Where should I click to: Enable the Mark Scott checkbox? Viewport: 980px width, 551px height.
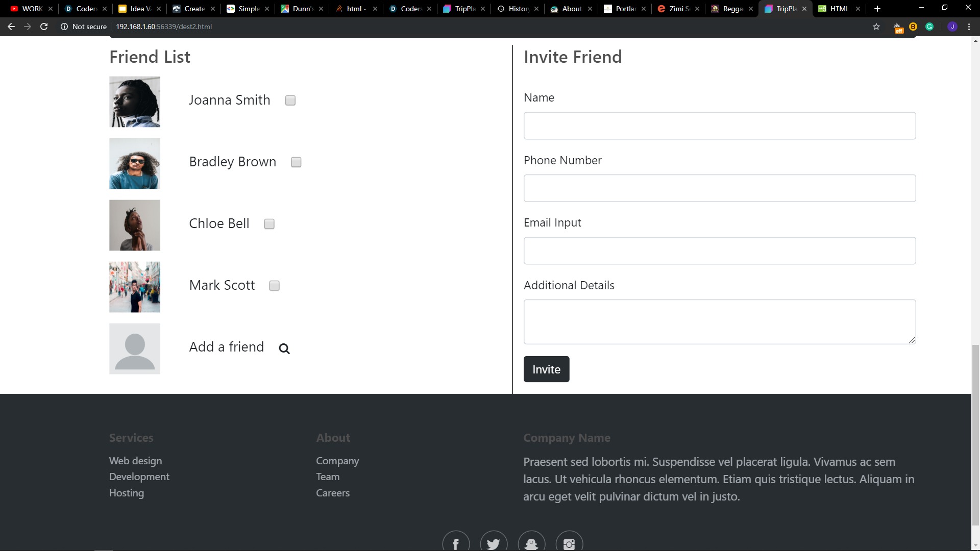click(x=275, y=286)
